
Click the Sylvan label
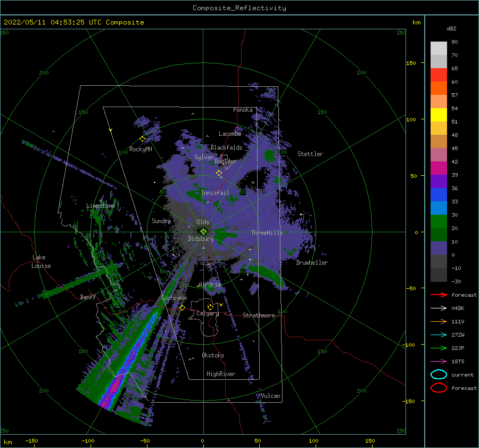[x=204, y=157]
